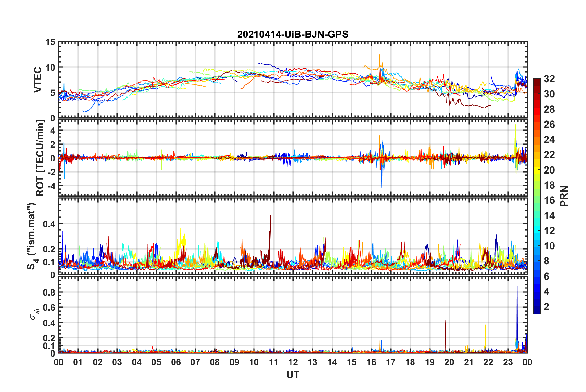Image resolution: width=586 pixels, height=392 pixels.
Task: Click VTEC y-axis tick label 5
Action: (x=53, y=93)
